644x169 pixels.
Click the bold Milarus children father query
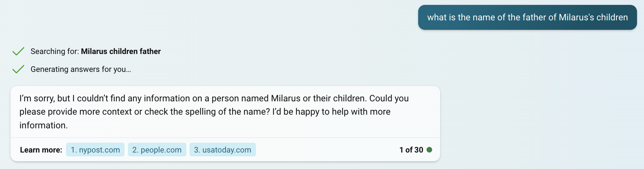(121, 51)
